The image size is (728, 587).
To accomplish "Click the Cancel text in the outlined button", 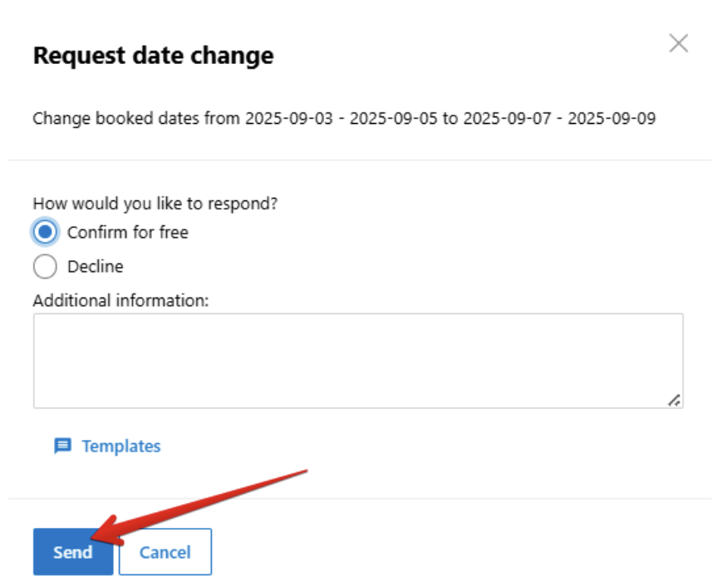I will (165, 552).
